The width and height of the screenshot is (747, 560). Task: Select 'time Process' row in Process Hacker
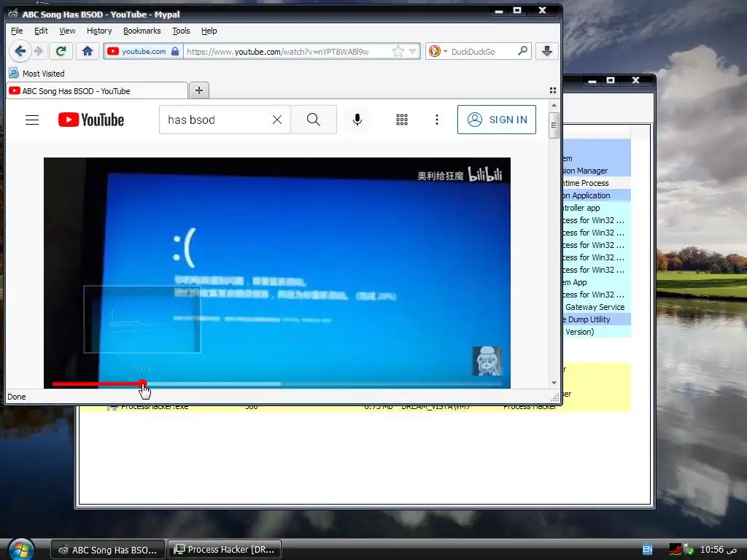[597, 183]
